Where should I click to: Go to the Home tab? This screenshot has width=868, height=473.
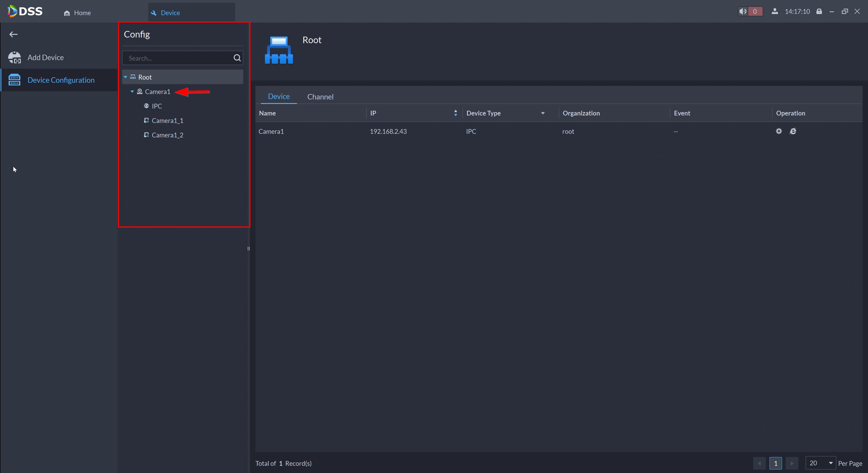tap(78, 13)
